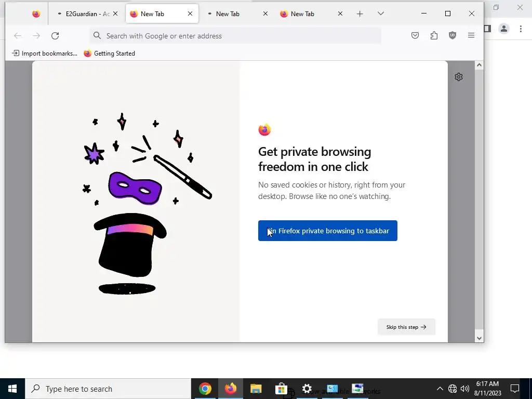Viewport: 532px width, 399px height.
Task: Launch Google Chrome from the taskbar
Action: click(x=205, y=389)
